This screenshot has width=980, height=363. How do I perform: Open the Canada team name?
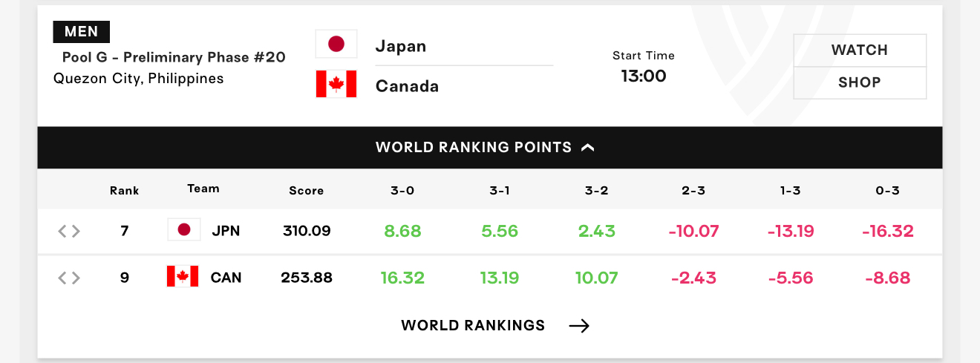[x=407, y=86]
